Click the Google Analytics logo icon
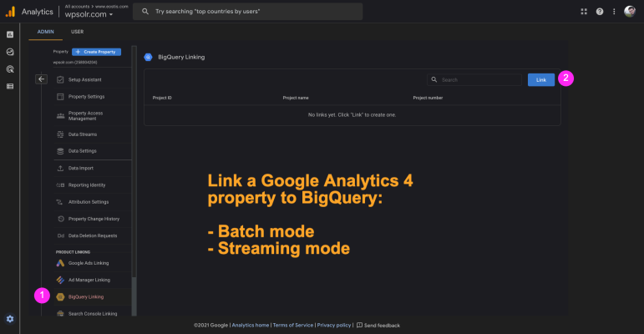 pyautogui.click(x=10, y=12)
